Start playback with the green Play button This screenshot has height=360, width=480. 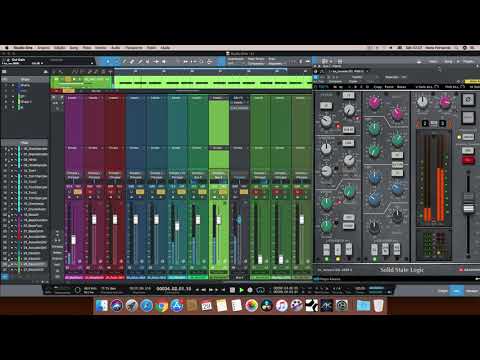click(241, 290)
